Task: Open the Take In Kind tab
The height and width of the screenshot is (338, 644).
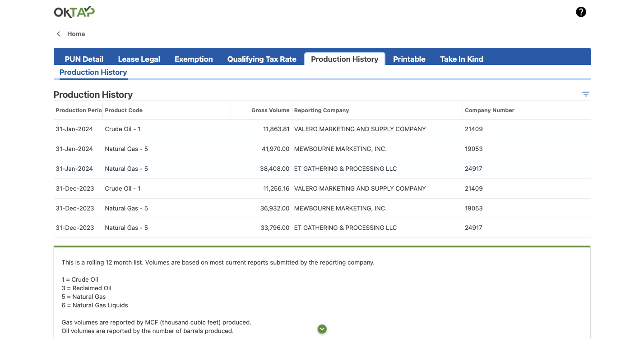Action: pos(462,59)
